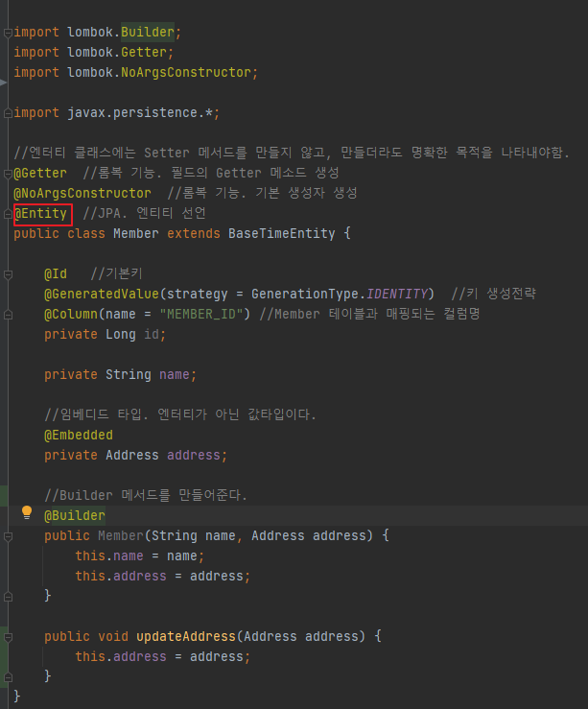Collapse the fold marker next to import lombok.Builder
588x709 pixels.
point(8,33)
